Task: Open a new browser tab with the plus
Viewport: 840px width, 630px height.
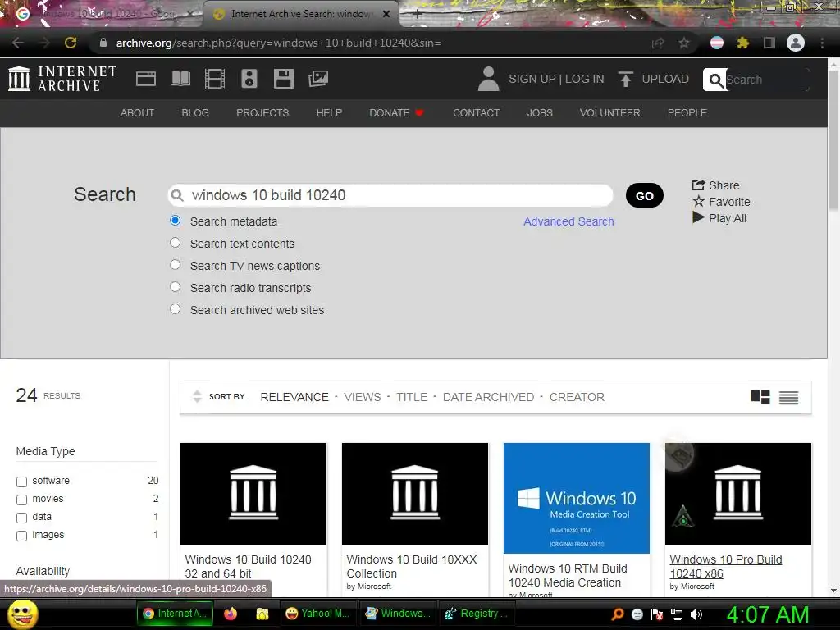Action: coord(418,15)
